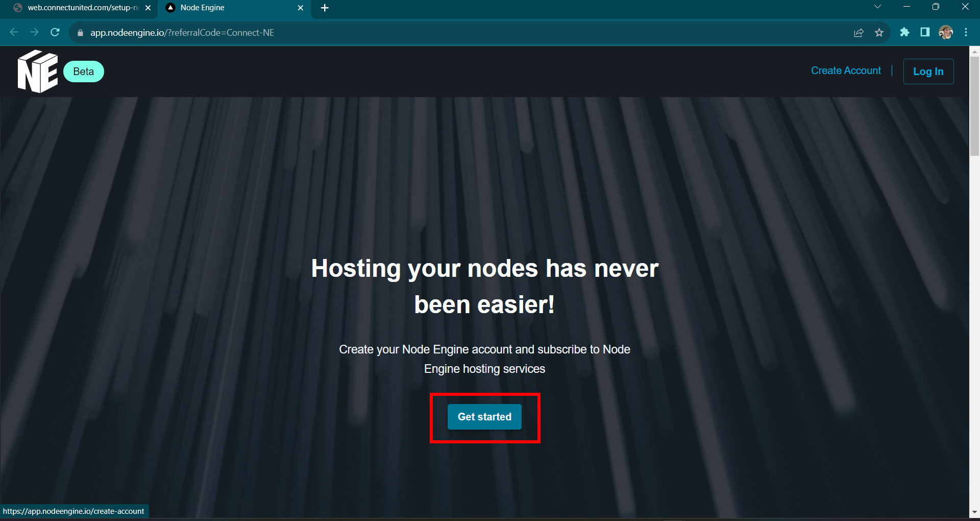Click the scrollbar down arrow
The height and width of the screenshot is (521, 980).
coord(974,512)
